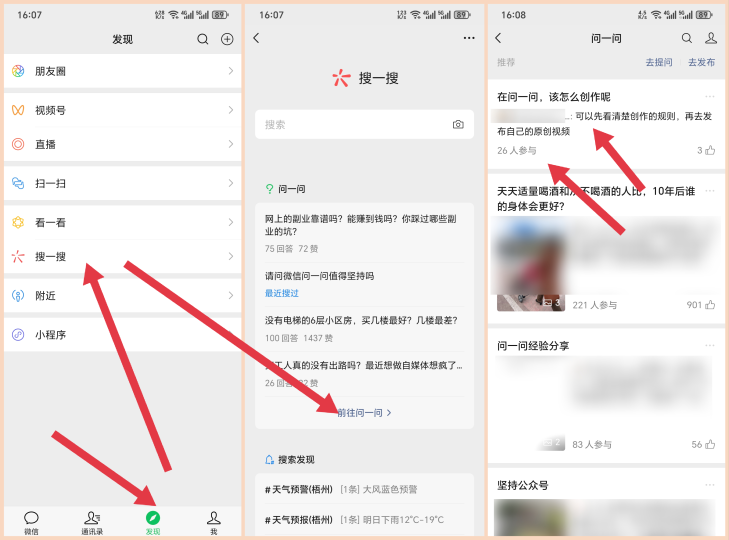Tap the 搜索 input field

point(364,124)
